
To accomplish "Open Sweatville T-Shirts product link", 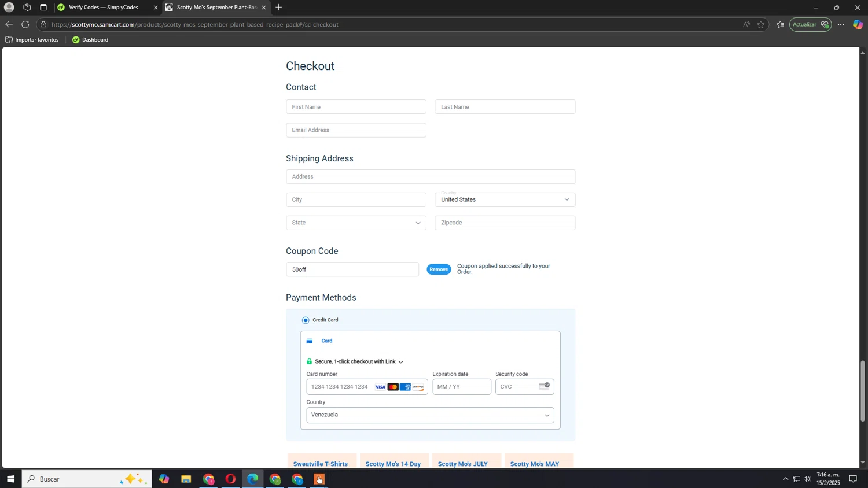I will coord(321,464).
